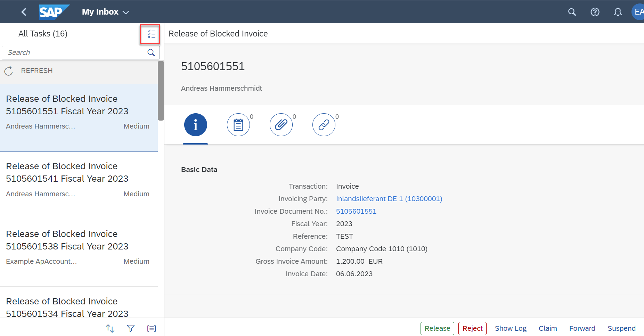This screenshot has height=336, width=644.
Task: Click the Basic Data section title
Action: click(199, 170)
